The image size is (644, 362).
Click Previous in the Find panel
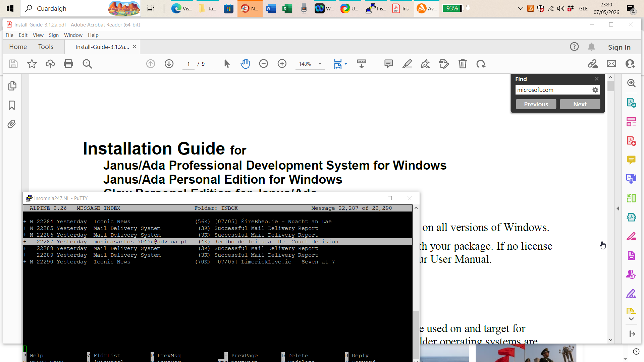point(536,104)
